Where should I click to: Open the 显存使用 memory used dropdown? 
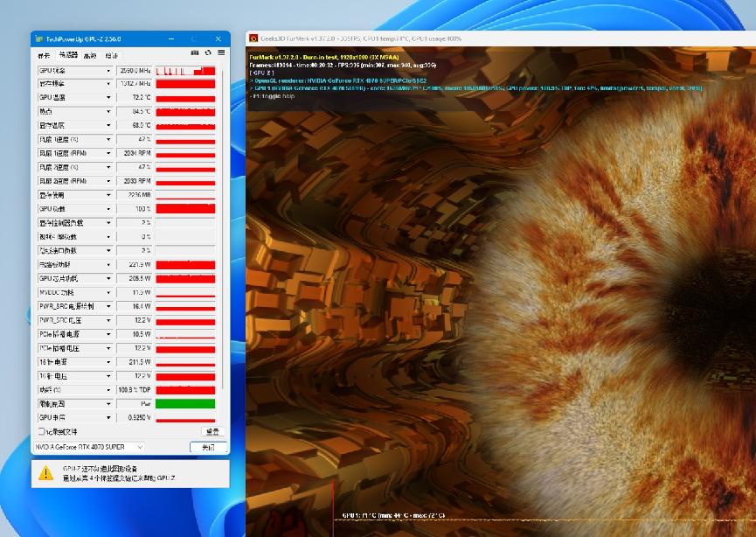pos(108,195)
